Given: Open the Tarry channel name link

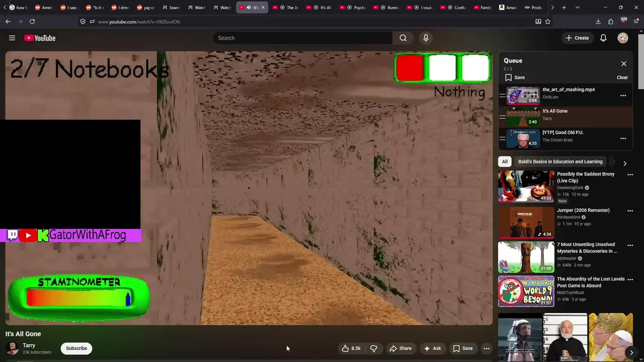Looking at the screenshot, I should coord(29,345).
